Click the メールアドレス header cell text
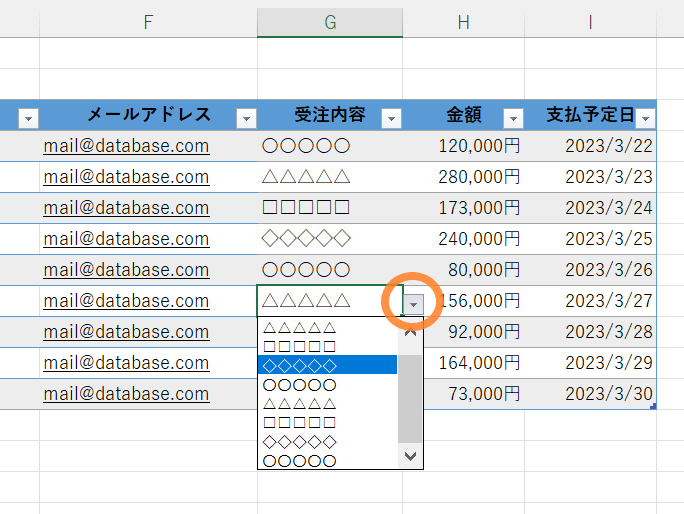The width and height of the screenshot is (684, 514). point(149,115)
